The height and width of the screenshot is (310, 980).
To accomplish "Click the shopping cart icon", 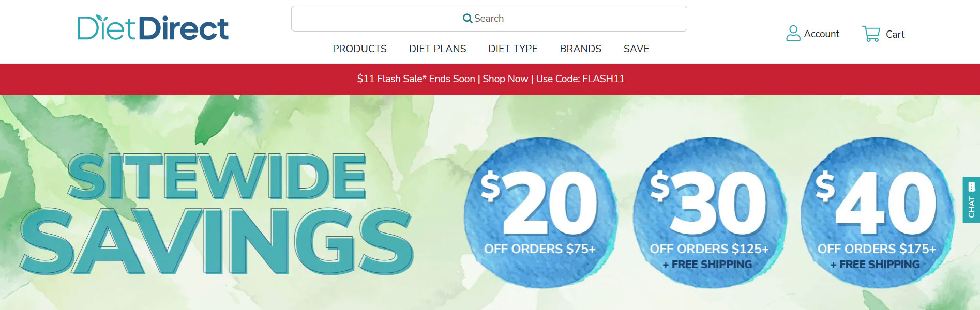I will pyautogui.click(x=871, y=34).
